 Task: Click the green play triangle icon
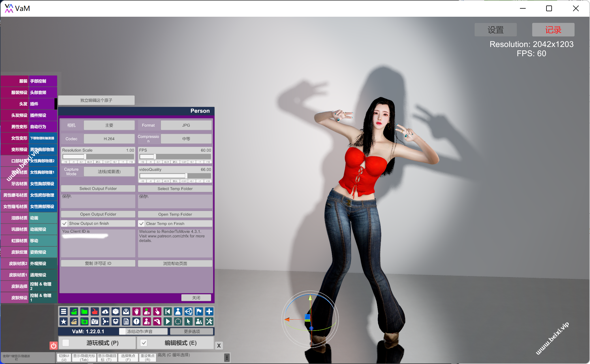point(168,322)
